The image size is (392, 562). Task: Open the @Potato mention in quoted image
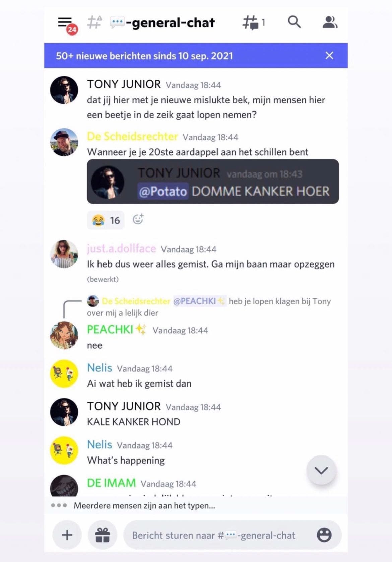163,191
